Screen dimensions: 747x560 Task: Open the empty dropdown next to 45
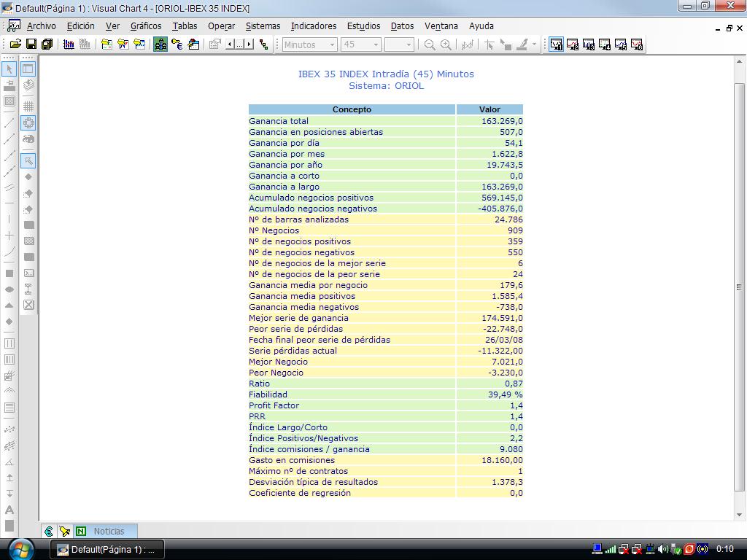409,44
